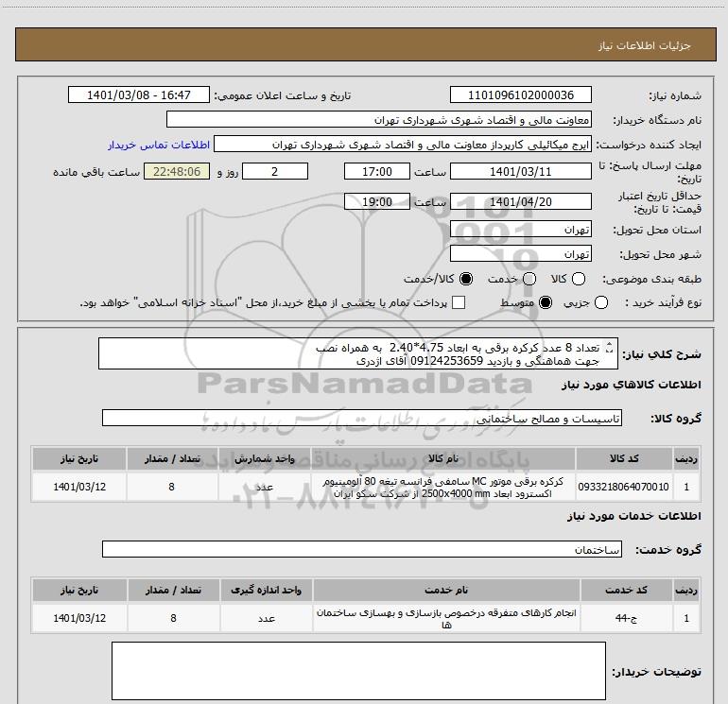This screenshot has height=704, width=728.
Task: Select the کالا radio button
Action: [x=579, y=279]
